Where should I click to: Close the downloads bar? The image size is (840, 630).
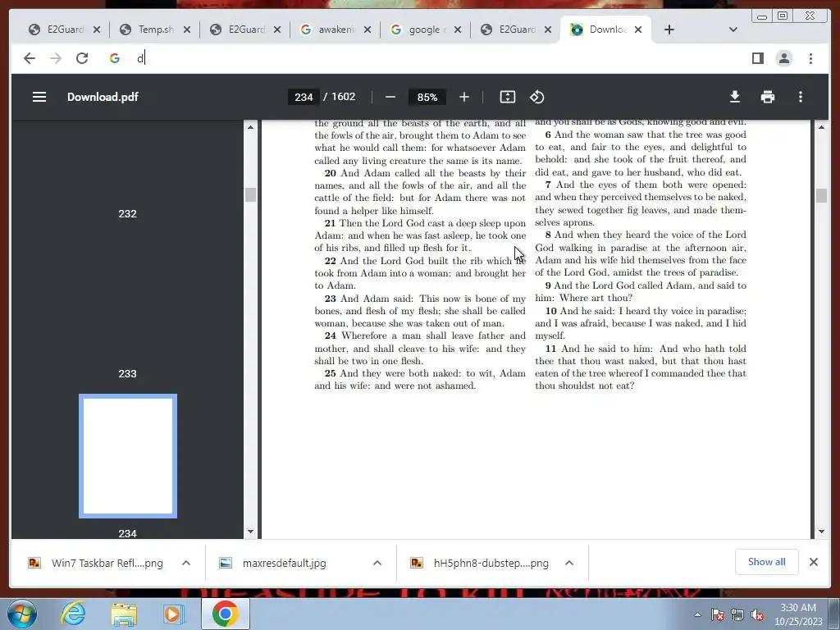(x=813, y=562)
